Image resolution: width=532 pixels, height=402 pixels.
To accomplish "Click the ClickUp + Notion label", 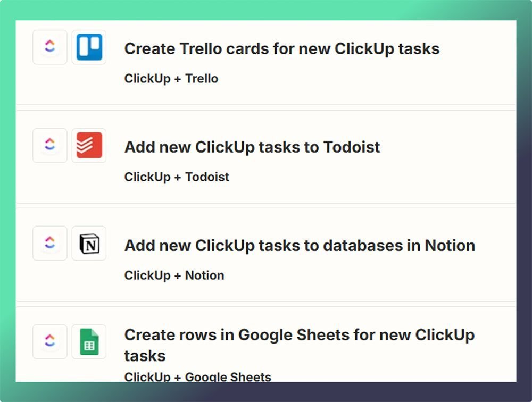I will pos(174,275).
